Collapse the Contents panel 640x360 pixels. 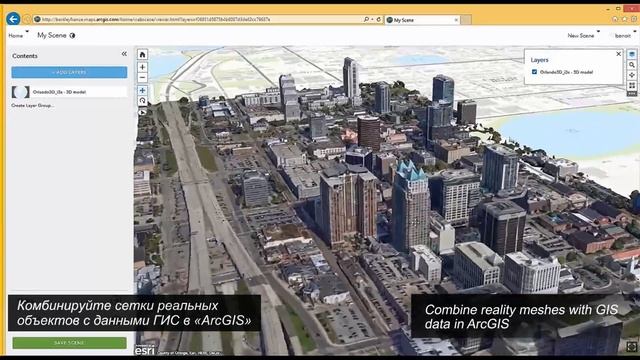click(x=124, y=54)
